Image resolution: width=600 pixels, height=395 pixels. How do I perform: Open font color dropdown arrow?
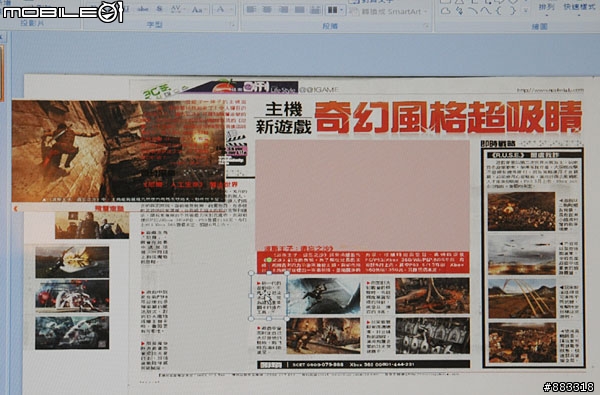231,10
